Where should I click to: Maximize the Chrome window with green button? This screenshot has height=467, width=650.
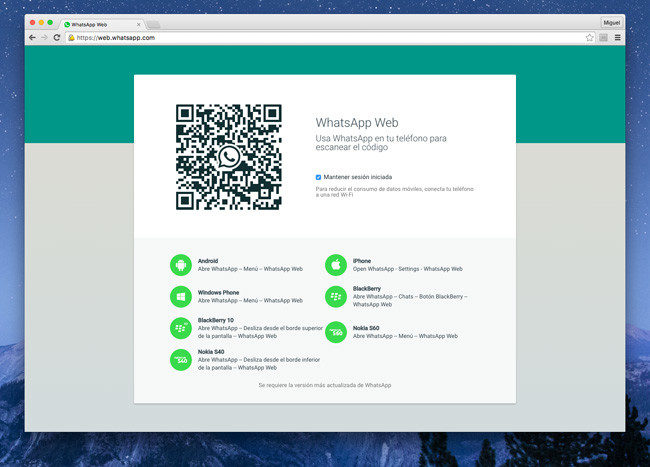(50, 22)
